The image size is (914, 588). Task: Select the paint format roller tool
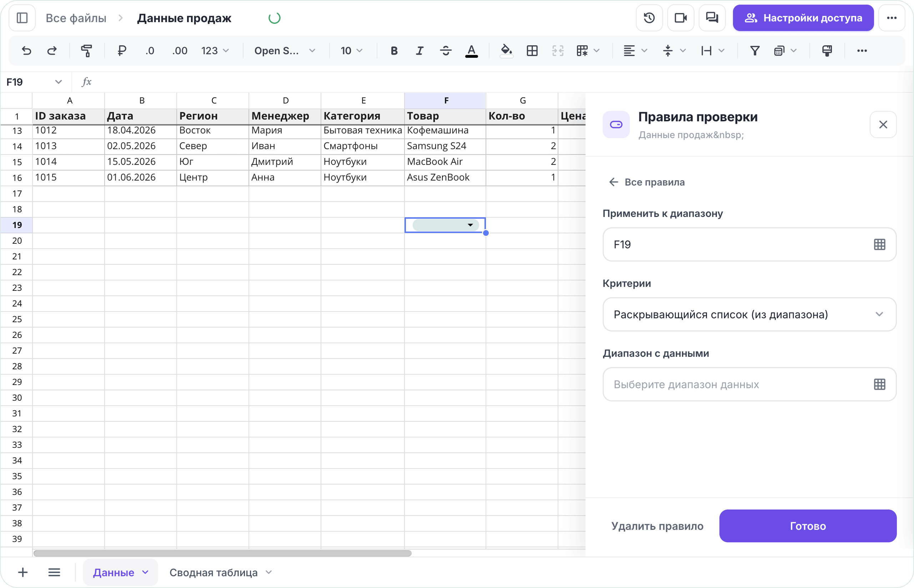coord(87,51)
